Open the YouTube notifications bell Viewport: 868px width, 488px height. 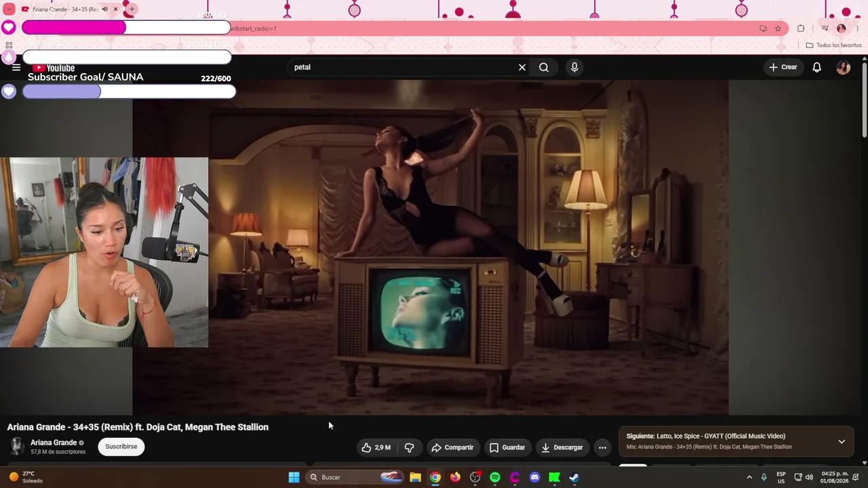(817, 67)
